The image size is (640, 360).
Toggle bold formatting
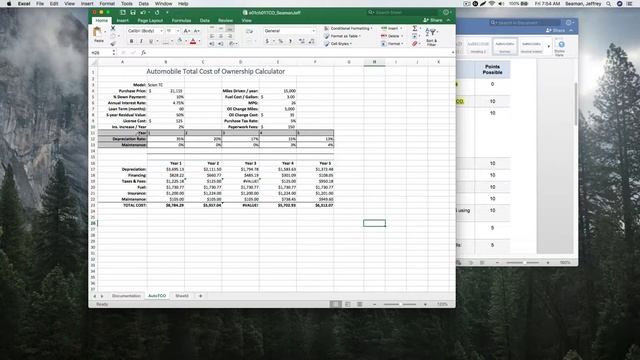coord(131,41)
